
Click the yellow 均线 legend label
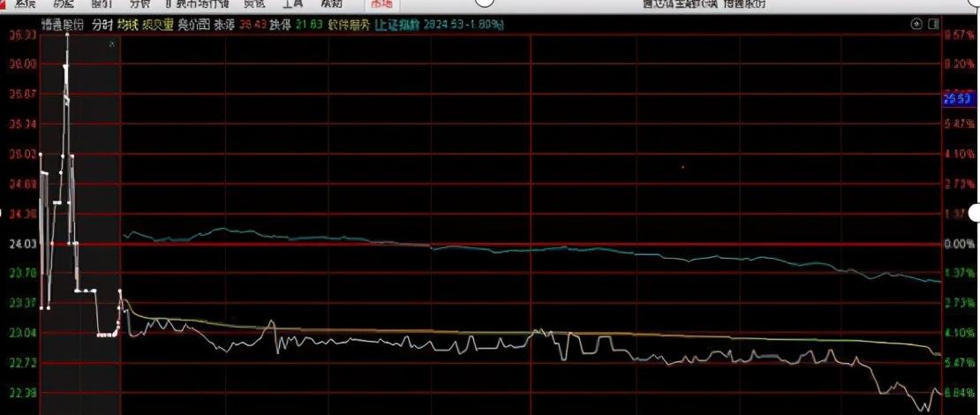pyautogui.click(x=127, y=25)
